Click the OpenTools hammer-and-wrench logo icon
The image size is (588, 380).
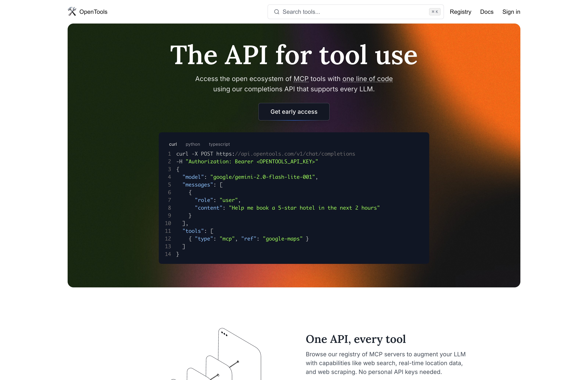72,12
